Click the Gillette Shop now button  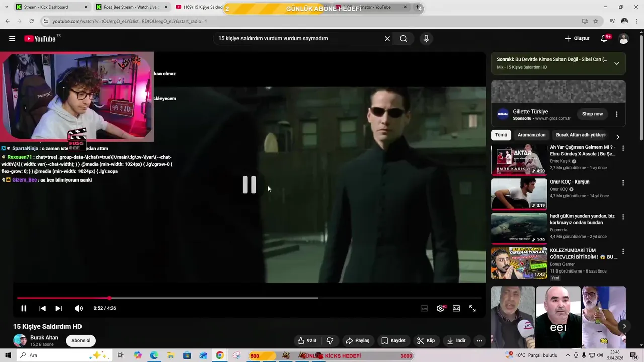592,114
